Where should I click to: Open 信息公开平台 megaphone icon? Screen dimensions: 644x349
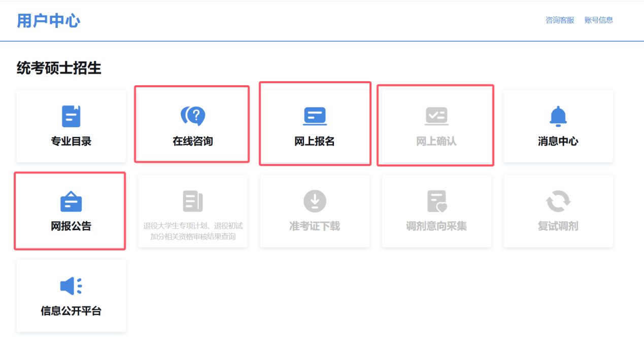point(71,286)
